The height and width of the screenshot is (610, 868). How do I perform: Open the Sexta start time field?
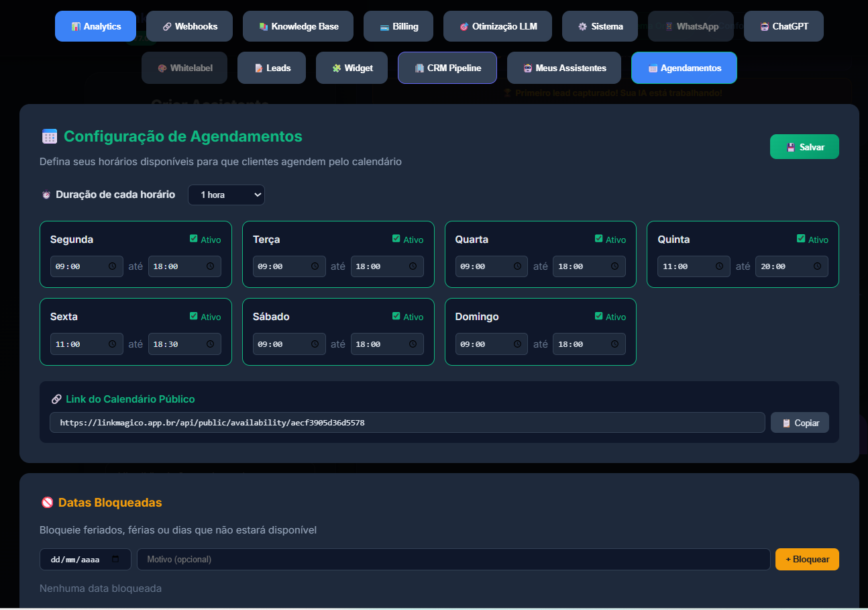[87, 344]
